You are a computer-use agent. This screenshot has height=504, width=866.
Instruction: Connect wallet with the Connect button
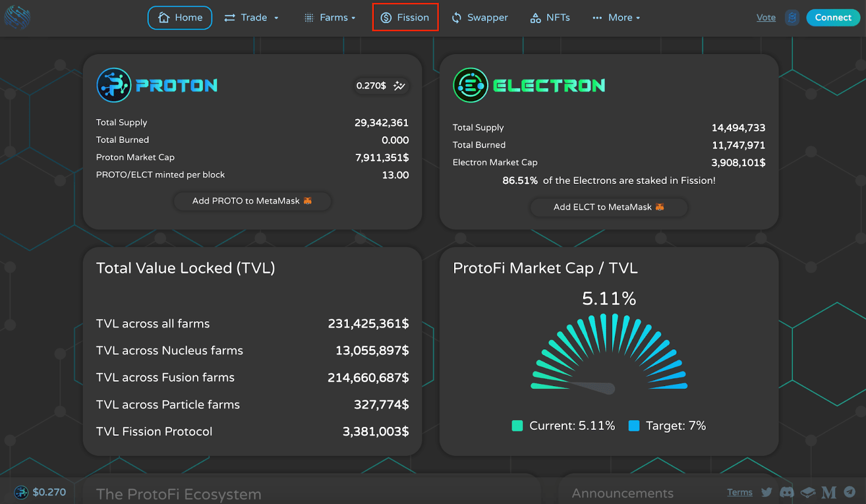pos(833,18)
